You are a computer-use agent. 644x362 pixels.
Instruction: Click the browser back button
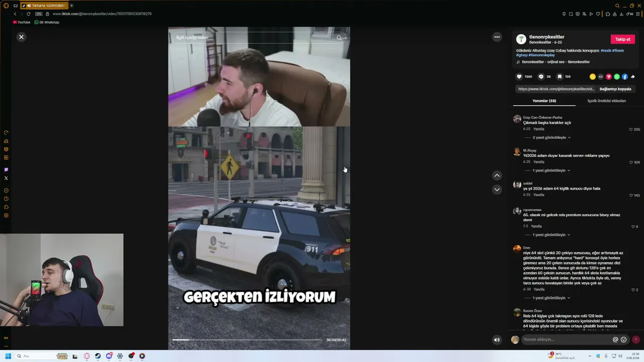15,14
